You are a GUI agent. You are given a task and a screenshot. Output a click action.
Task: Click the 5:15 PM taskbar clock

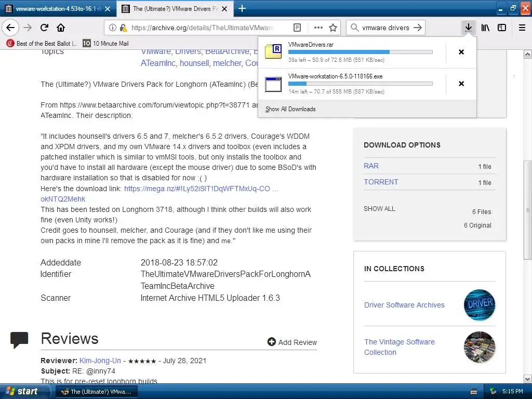pyautogui.click(x=513, y=391)
